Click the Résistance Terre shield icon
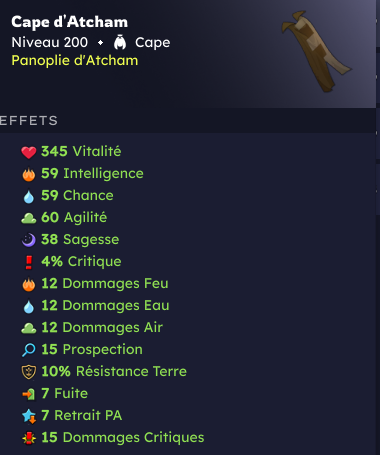 click(x=29, y=372)
